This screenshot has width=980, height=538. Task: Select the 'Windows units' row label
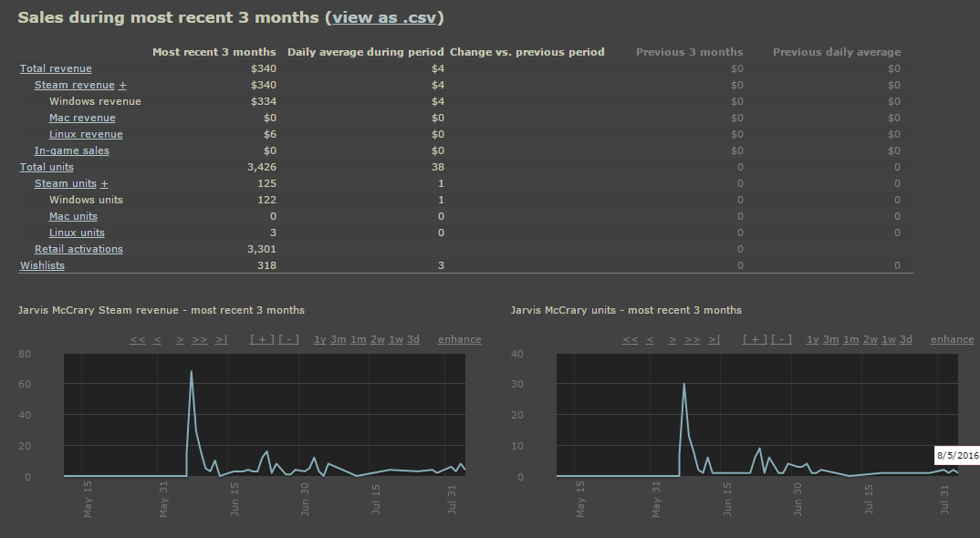pos(87,200)
